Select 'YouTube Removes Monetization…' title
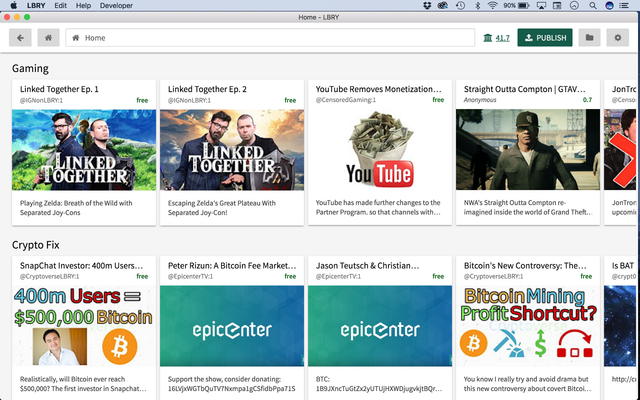 point(378,89)
